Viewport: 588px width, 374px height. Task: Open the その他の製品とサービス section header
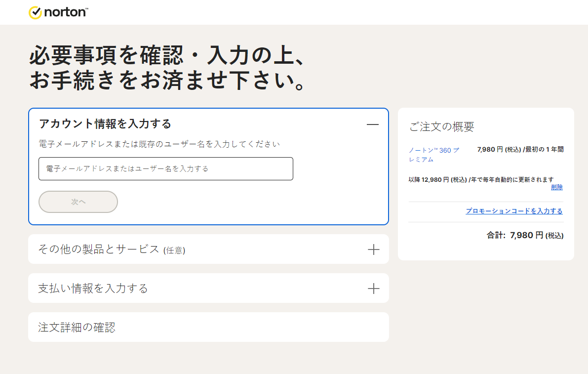(208, 249)
